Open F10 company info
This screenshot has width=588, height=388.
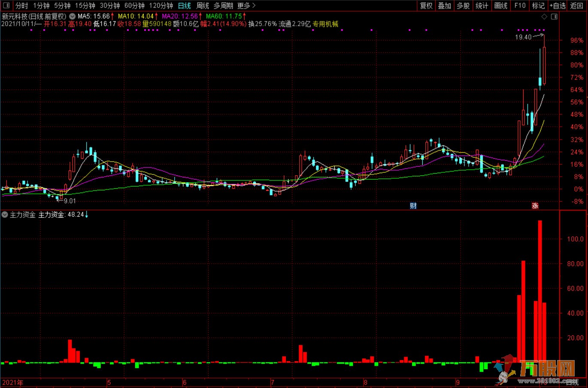[x=520, y=6]
